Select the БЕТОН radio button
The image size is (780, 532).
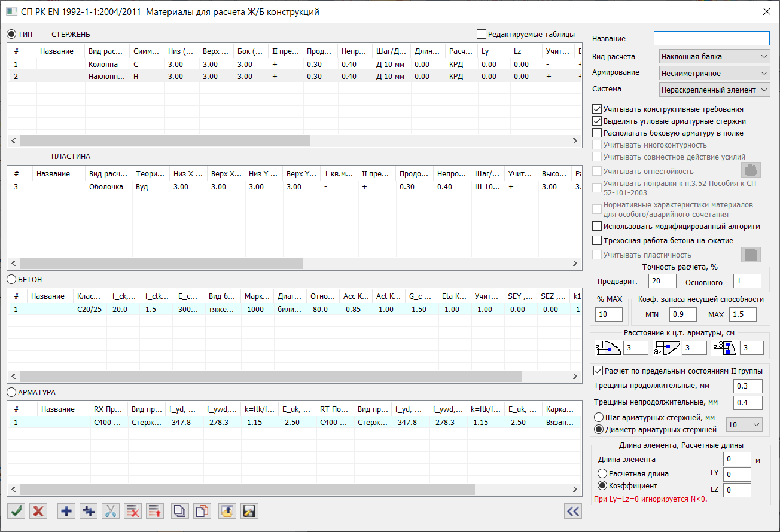pyautogui.click(x=11, y=279)
